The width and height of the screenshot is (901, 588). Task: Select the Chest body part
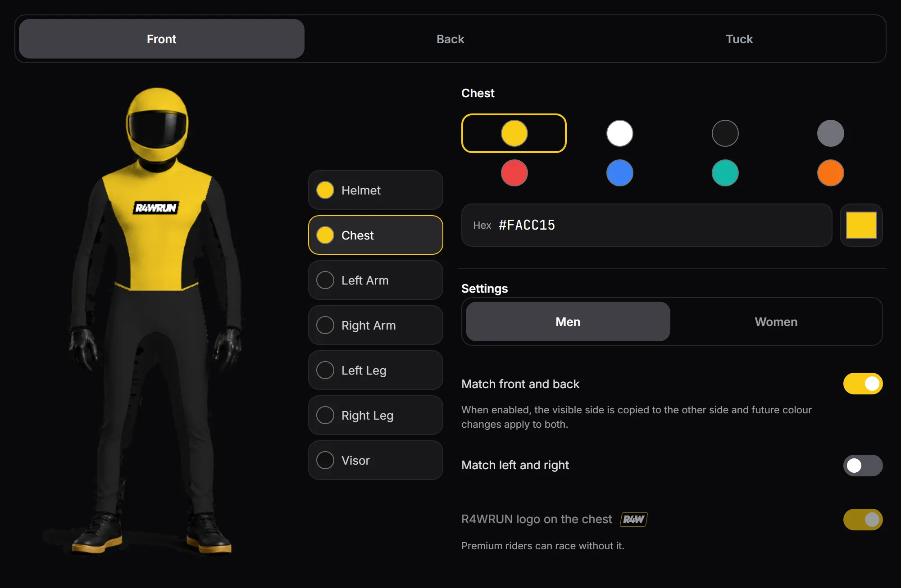click(x=376, y=235)
